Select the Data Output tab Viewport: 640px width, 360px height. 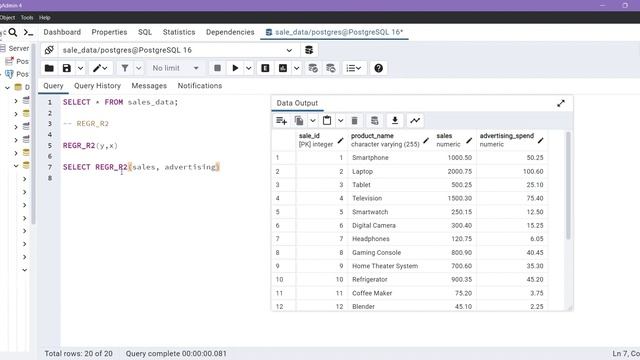(297, 103)
